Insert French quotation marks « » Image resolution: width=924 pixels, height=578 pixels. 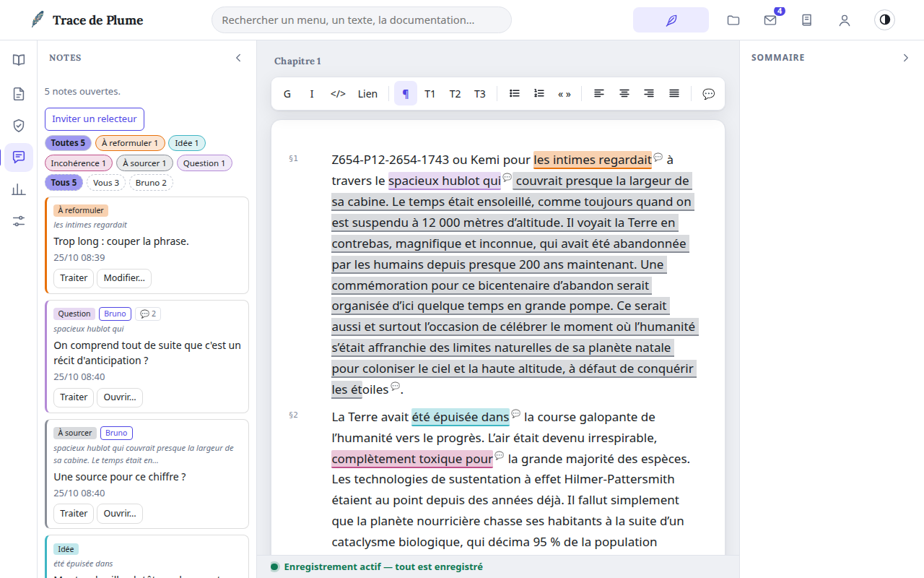(x=565, y=93)
